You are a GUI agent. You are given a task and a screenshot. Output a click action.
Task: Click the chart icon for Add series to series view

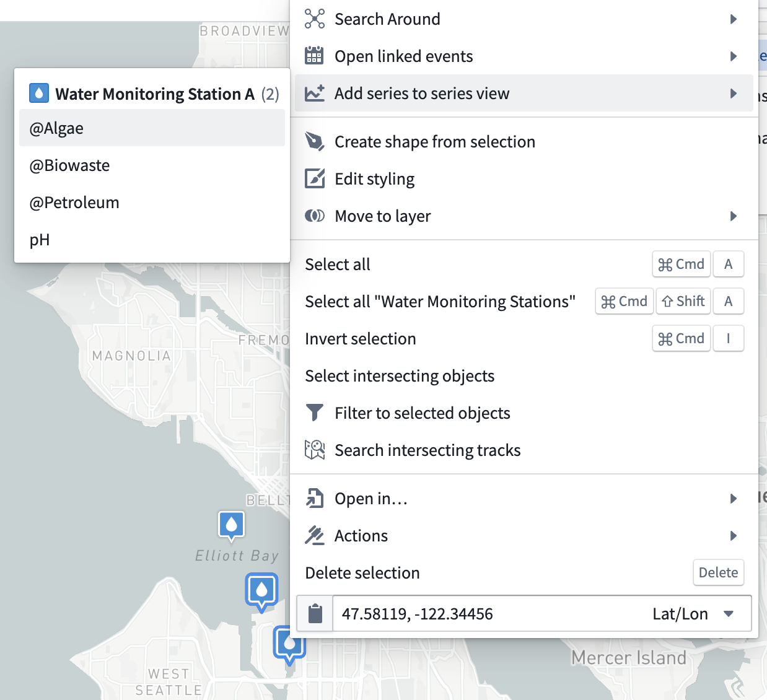coord(315,92)
